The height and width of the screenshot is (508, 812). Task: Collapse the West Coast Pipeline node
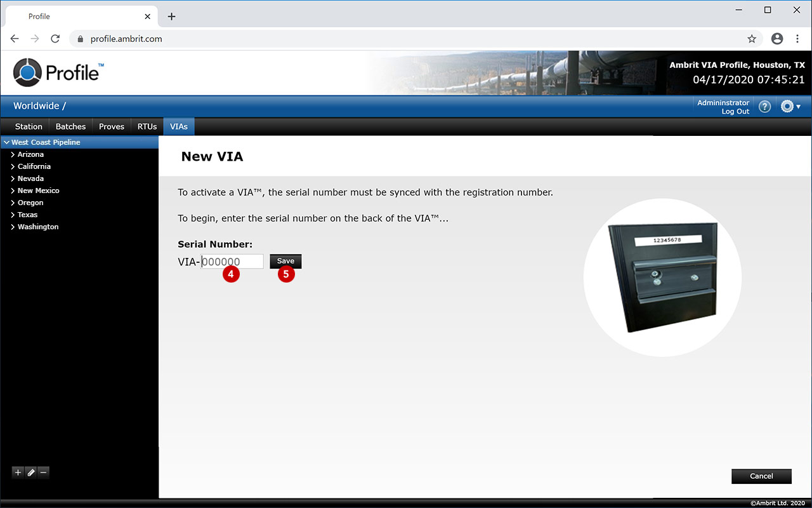pos(6,142)
